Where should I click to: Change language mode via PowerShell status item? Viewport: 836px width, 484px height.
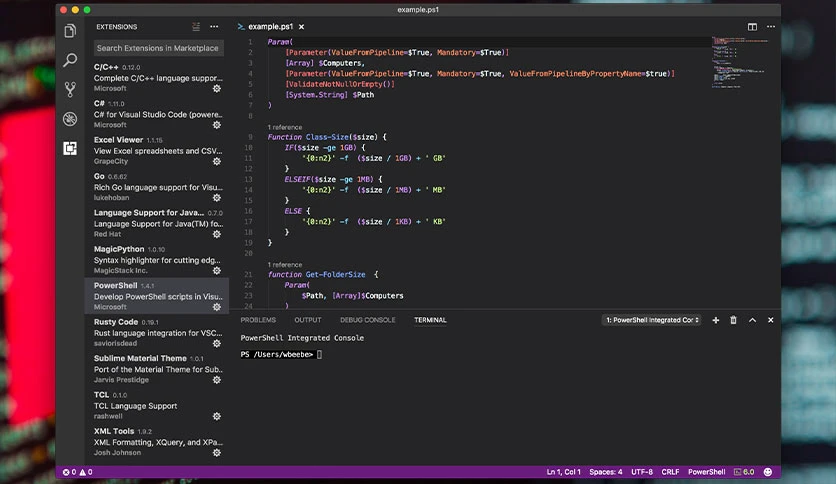(706, 472)
